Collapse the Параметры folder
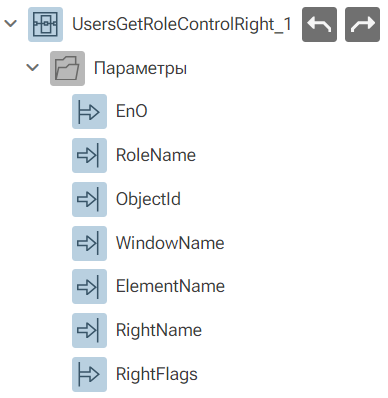 33,68
